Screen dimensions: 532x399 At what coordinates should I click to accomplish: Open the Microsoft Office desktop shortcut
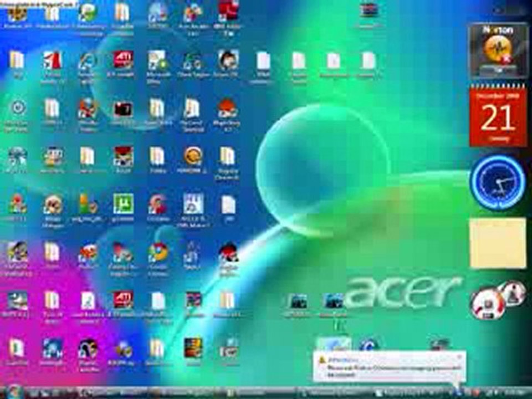click(x=157, y=67)
